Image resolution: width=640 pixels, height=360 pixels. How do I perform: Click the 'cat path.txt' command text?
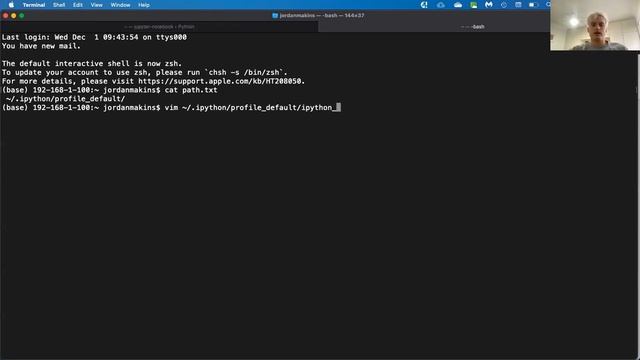[x=191, y=90]
